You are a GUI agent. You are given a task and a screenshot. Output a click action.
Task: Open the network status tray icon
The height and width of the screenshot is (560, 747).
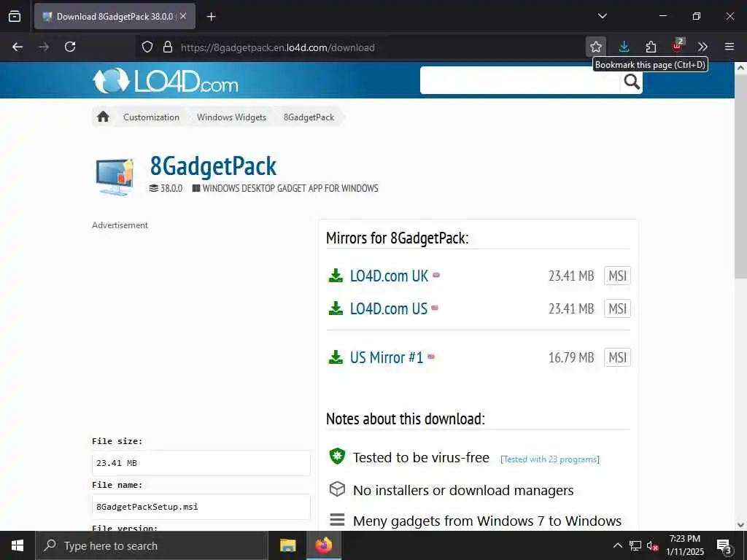click(x=635, y=545)
